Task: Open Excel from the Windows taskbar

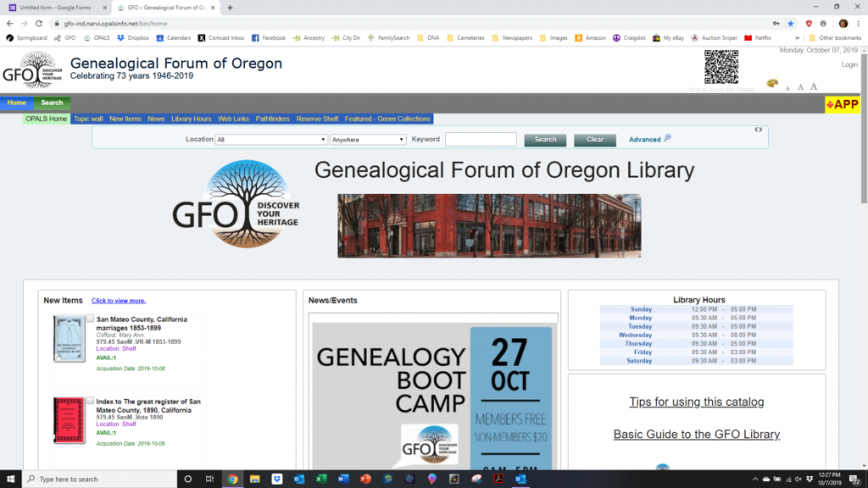Action: 321,479
